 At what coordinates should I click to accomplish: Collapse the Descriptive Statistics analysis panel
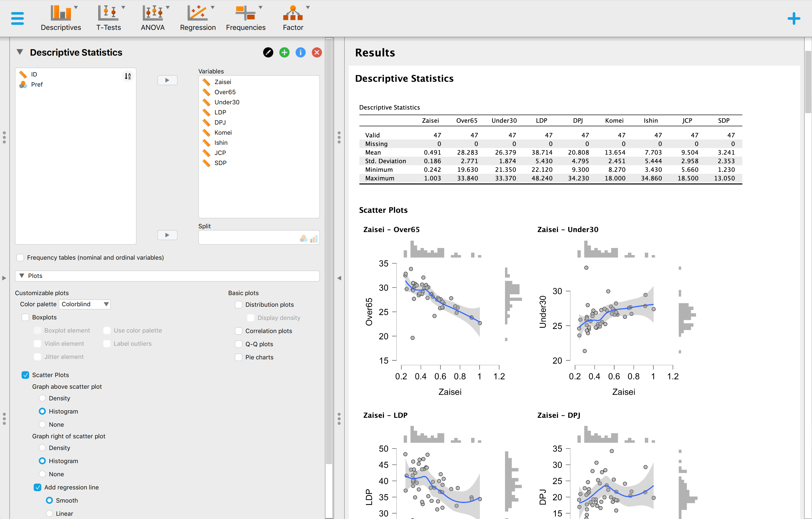20,52
